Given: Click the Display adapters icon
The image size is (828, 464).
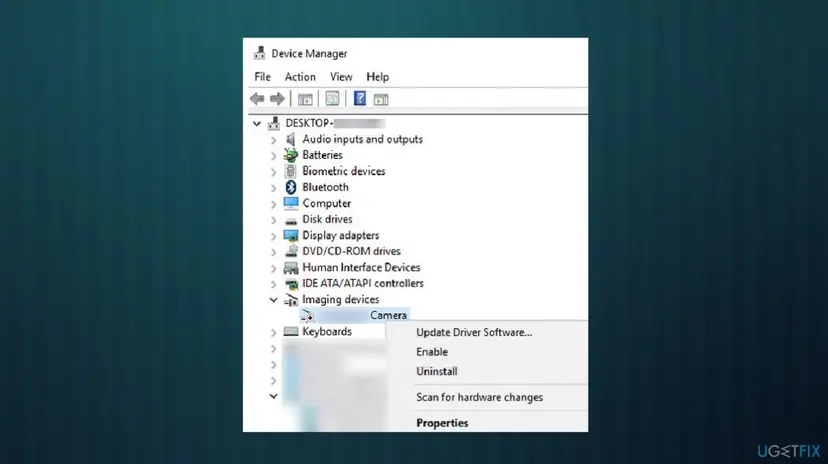Looking at the screenshot, I should 290,235.
